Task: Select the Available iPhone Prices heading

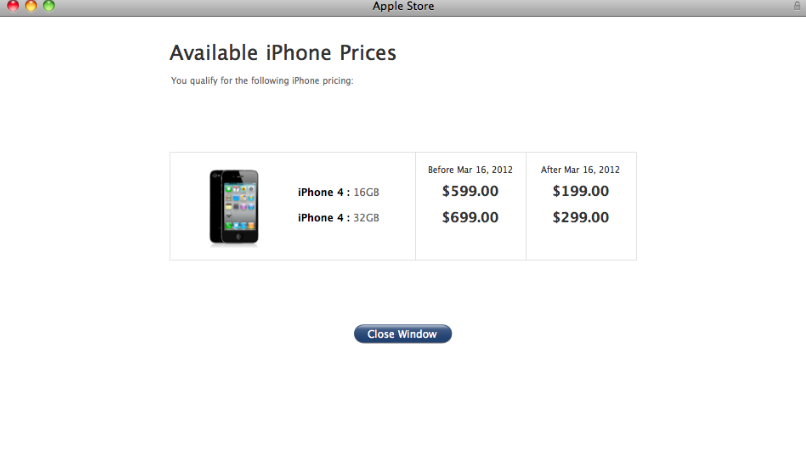Action: point(283,53)
